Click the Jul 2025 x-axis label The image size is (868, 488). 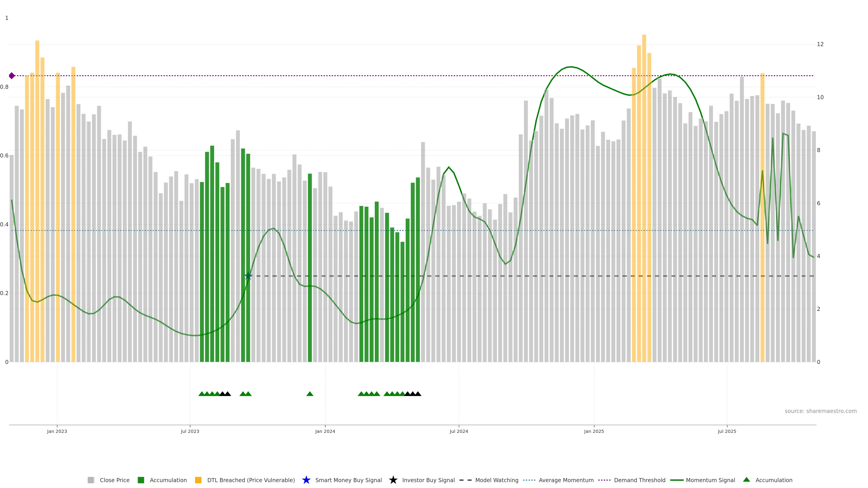(727, 431)
